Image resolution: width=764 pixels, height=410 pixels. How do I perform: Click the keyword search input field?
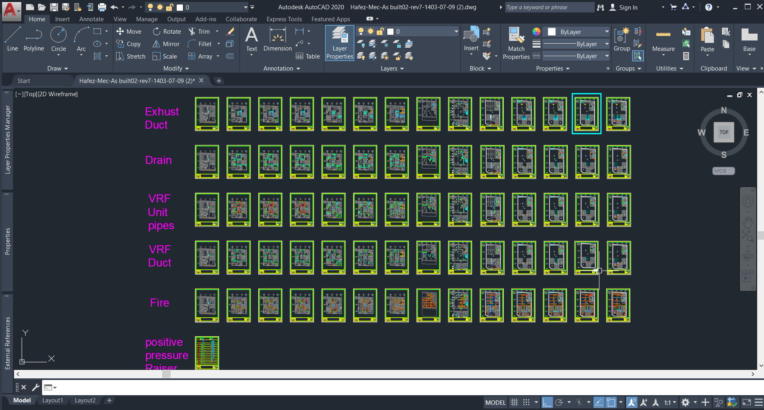549,7
